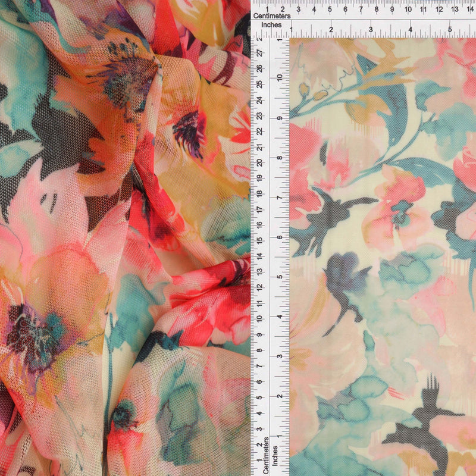Click the 14 mark on the top centimeter ruler

coord(470,10)
